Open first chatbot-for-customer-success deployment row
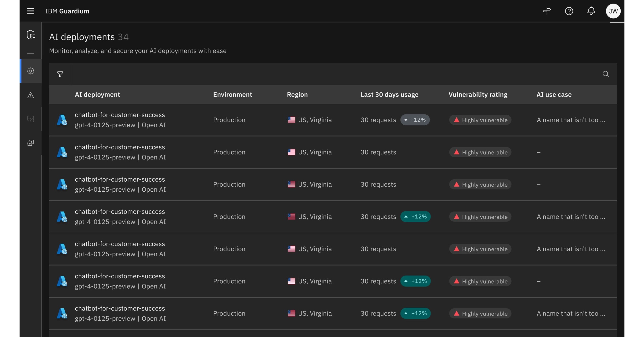The height and width of the screenshot is (337, 644). 120,115
